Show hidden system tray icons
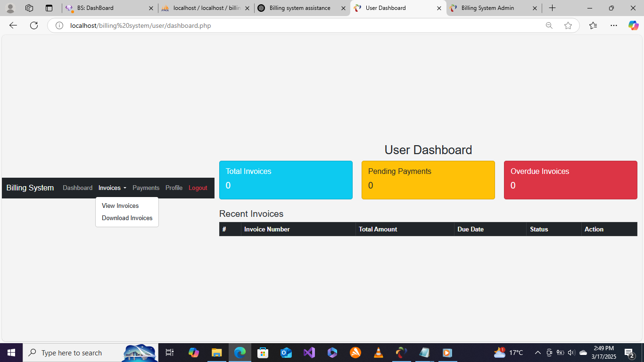644x362 pixels. (537, 353)
